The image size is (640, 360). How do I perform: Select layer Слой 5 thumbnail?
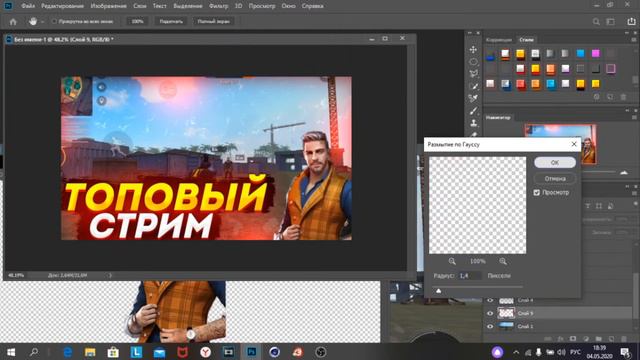(x=506, y=313)
